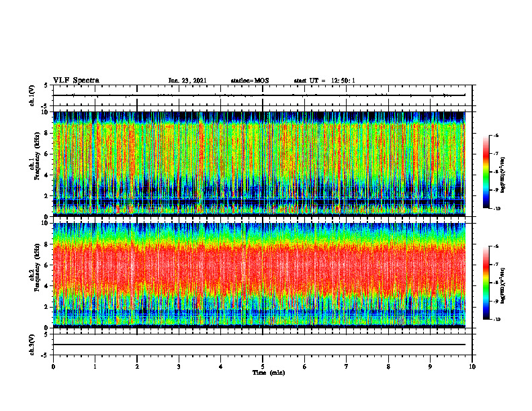This screenshot has height=411, width=532.
Task: Click time axis tick label 10
Action: point(472,367)
